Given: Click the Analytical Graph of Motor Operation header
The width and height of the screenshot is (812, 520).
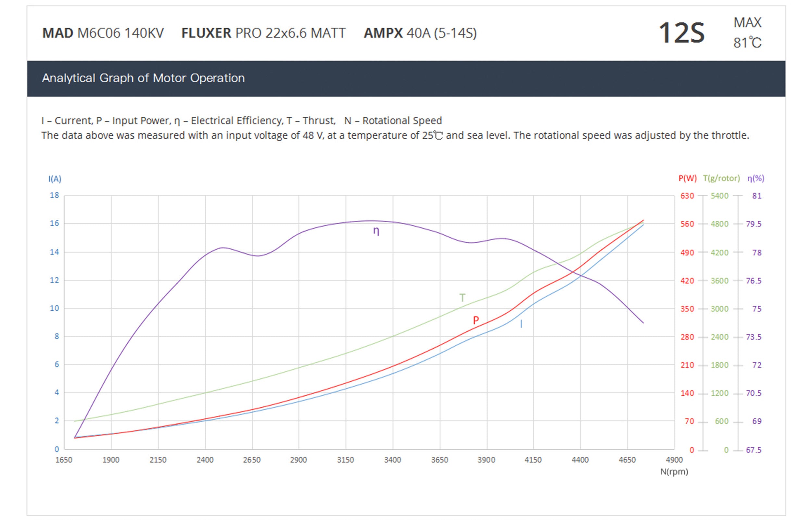Looking at the screenshot, I should [143, 78].
